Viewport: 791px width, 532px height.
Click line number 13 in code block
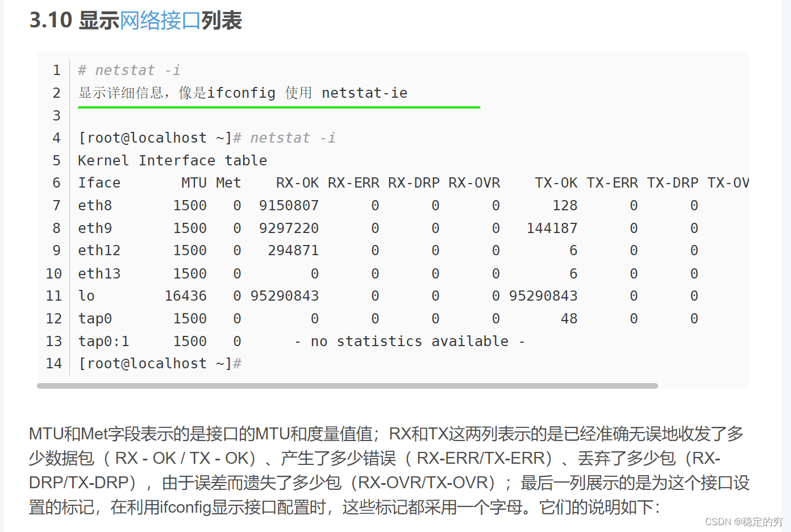point(53,341)
